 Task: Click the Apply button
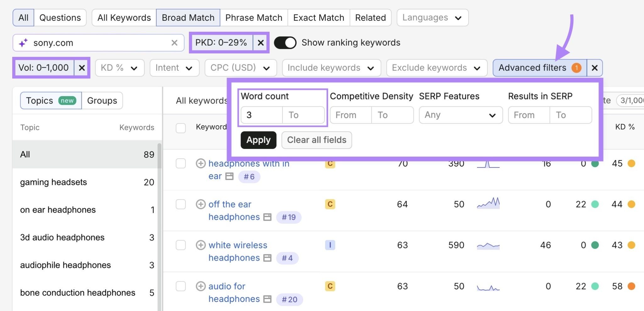click(x=258, y=140)
